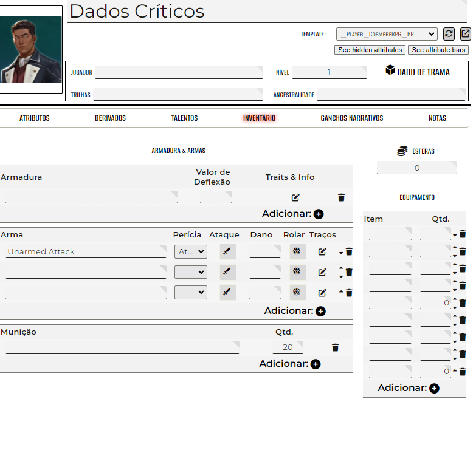Add new equipment with Adicionar plus icon
Screen dimensions: 476x450
pyautogui.click(x=434, y=389)
